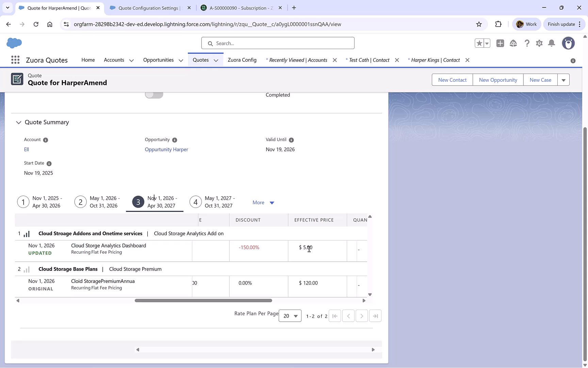Open the Home navigation tab

click(x=88, y=60)
